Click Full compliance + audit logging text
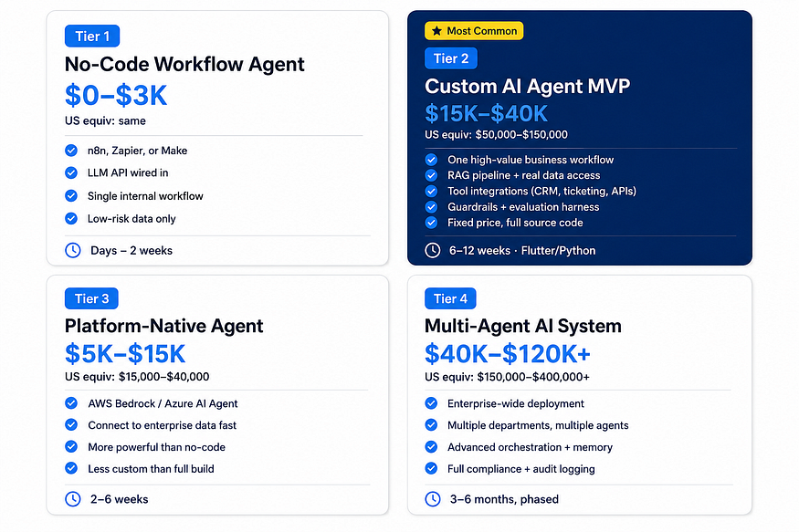This screenshot has height=532, width=799. click(521, 469)
